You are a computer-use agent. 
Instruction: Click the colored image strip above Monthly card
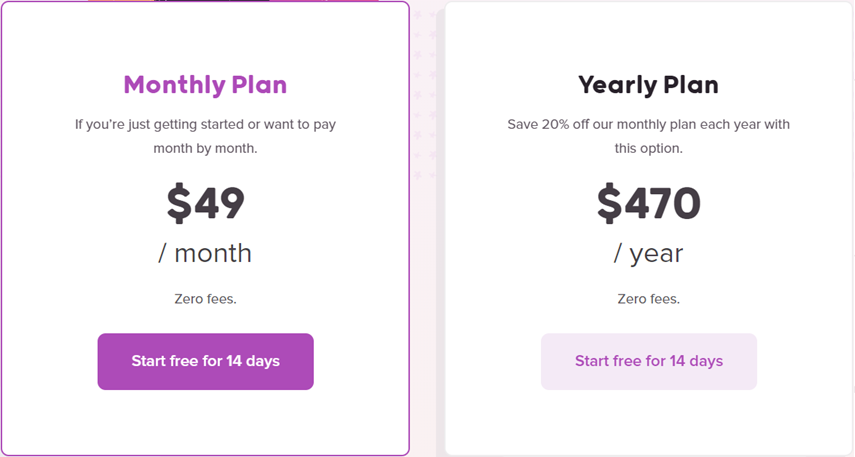233,1
